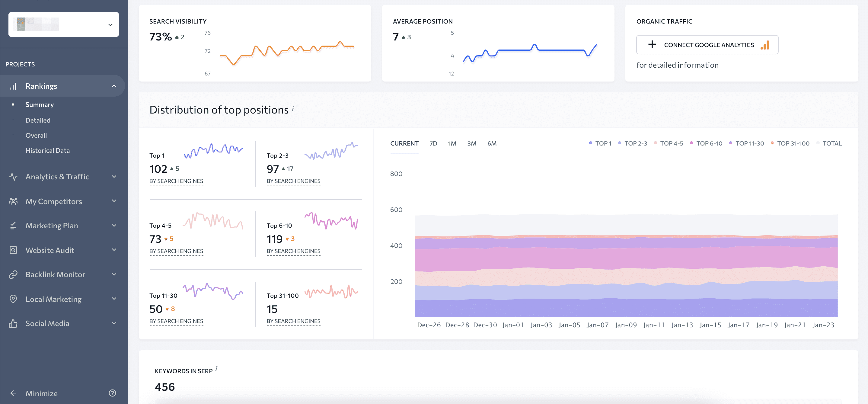Expand the Social Media chevron

114,323
